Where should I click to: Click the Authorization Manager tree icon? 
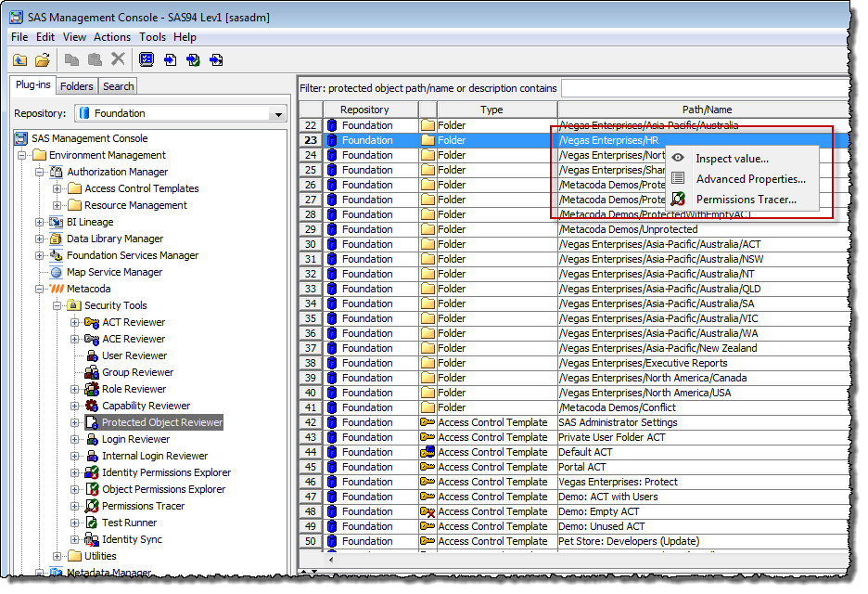pos(57,172)
